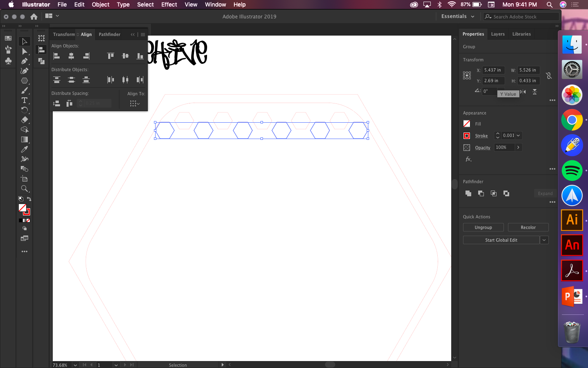The height and width of the screenshot is (368, 588).
Task: Click inside the X value field
Action: (x=493, y=70)
